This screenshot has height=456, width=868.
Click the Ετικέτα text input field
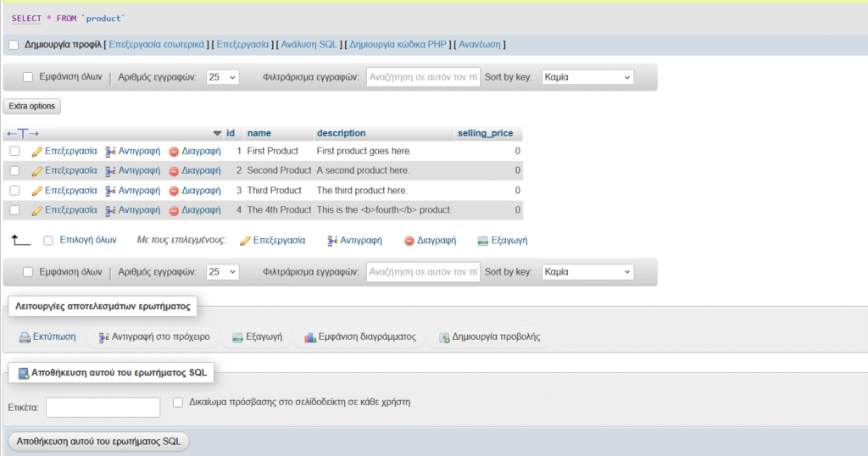coord(103,408)
